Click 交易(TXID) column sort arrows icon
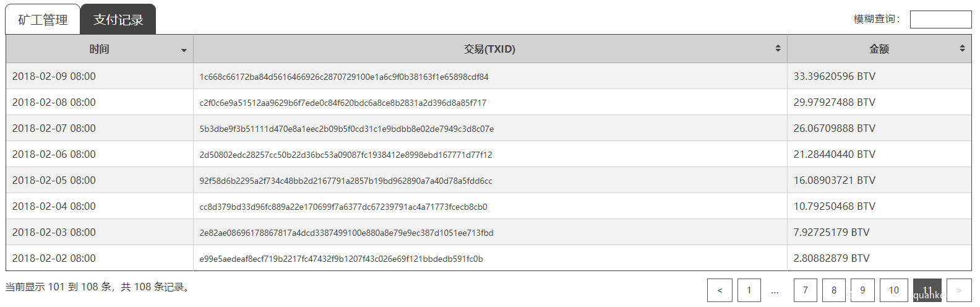The width and height of the screenshot is (980, 307). (778, 48)
